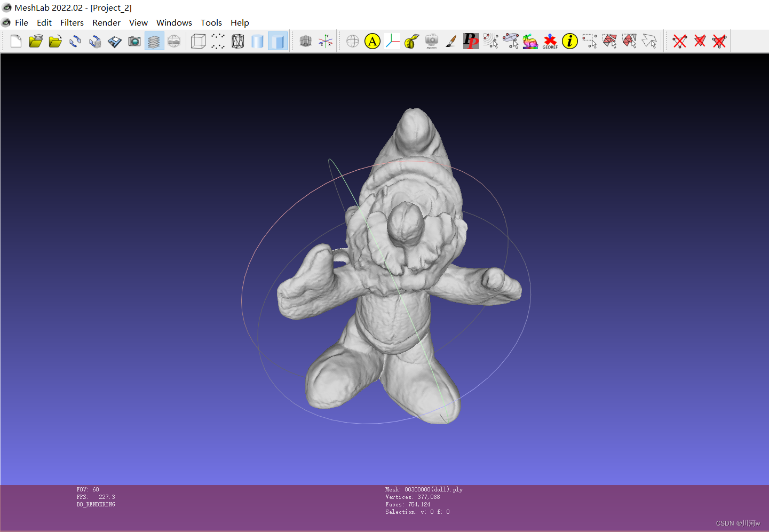Click the 'Faces: 754,124' count

click(x=408, y=504)
